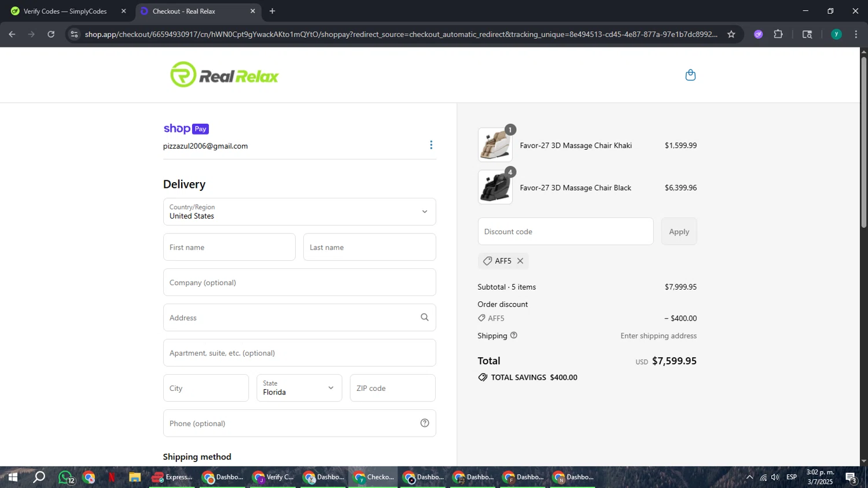Viewport: 868px width, 488px height.
Task: Focus the Company (optional) field
Action: 299,282
